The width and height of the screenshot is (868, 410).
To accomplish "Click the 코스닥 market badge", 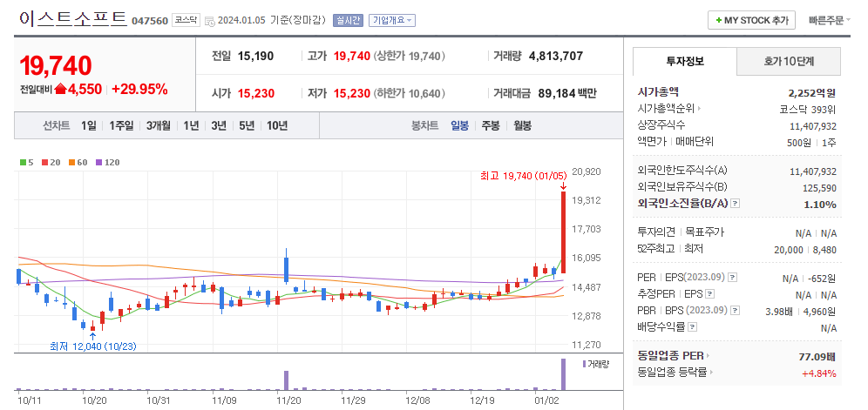I will (x=186, y=20).
